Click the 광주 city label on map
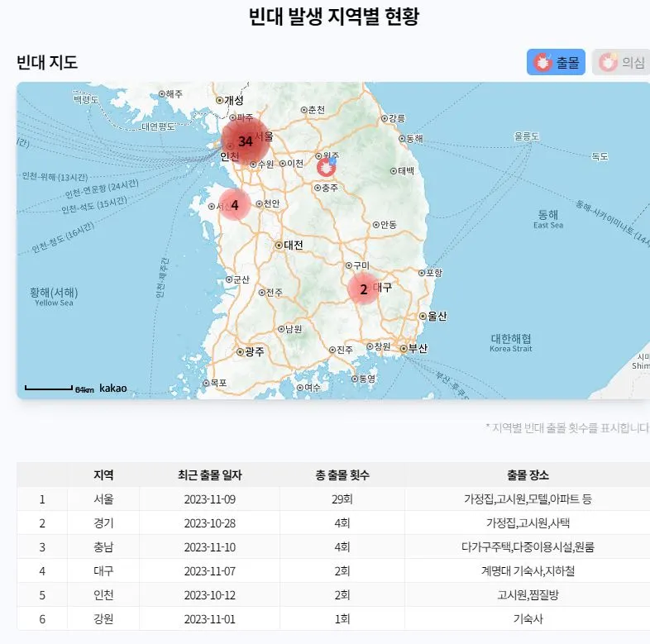The height and width of the screenshot is (644, 650). [254, 352]
